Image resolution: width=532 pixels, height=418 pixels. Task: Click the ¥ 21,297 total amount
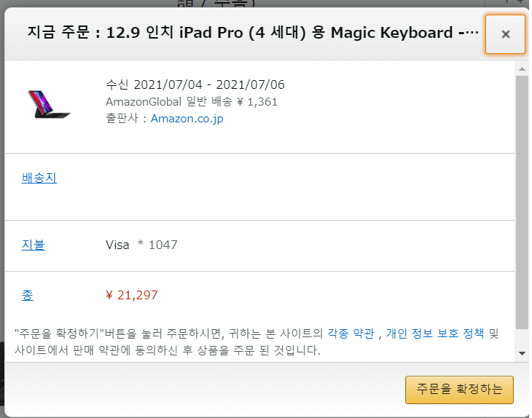tap(132, 295)
